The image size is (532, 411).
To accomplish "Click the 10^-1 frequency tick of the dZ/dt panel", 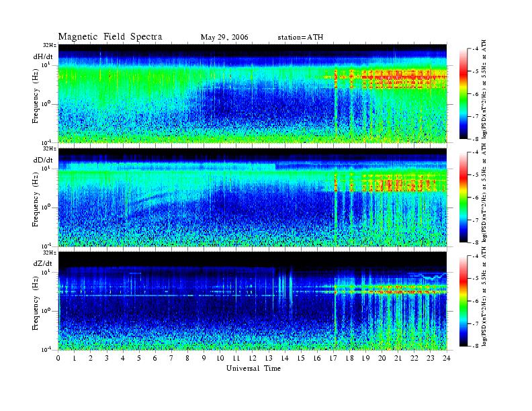I will pyautogui.click(x=46, y=349).
